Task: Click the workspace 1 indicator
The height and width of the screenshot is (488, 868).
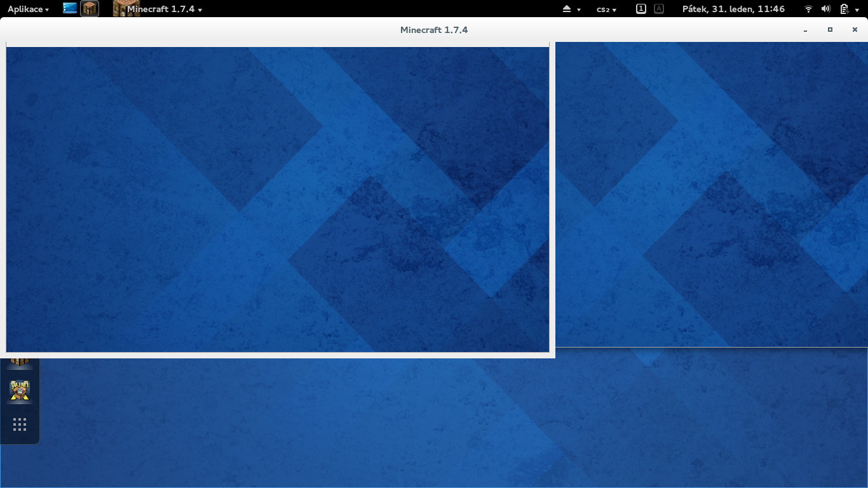Action: coord(641,9)
